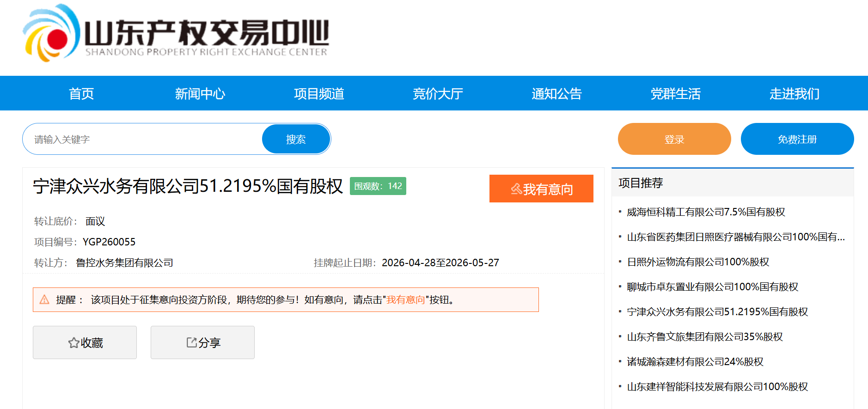The height and width of the screenshot is (409, 868).
Task: Click the orange 我有意向 link in reminder
Action: (x=406, y=300)
